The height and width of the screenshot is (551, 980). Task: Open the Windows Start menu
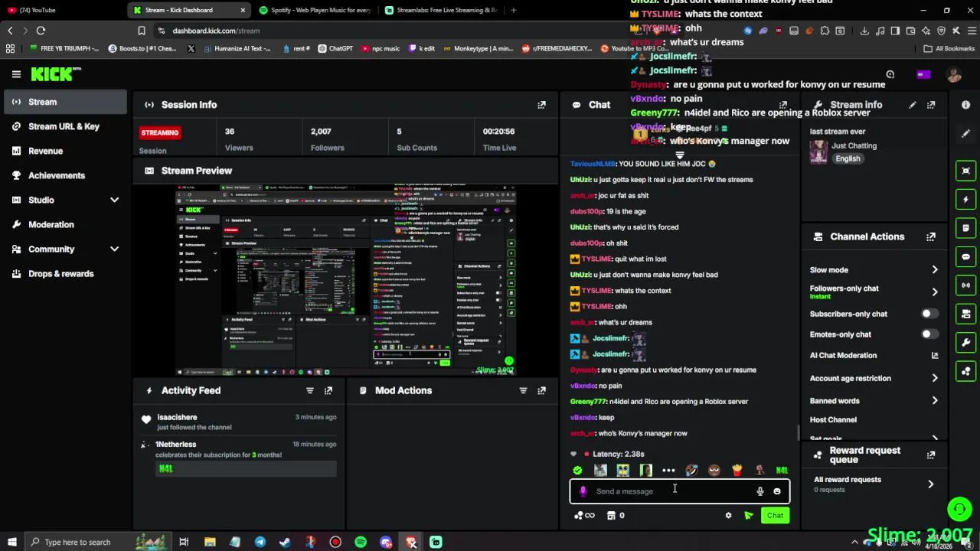[11, 542]
